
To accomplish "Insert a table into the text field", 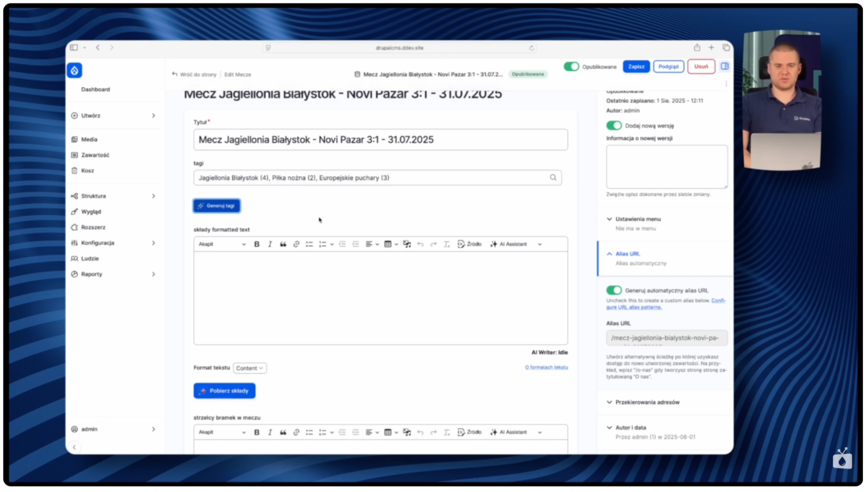I will (x=388, y=244).
